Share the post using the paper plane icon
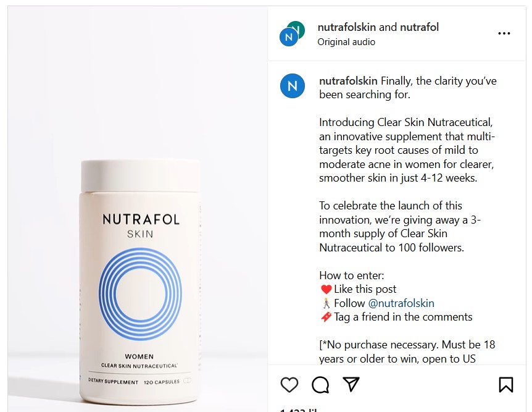 click(x=351, y=384)
